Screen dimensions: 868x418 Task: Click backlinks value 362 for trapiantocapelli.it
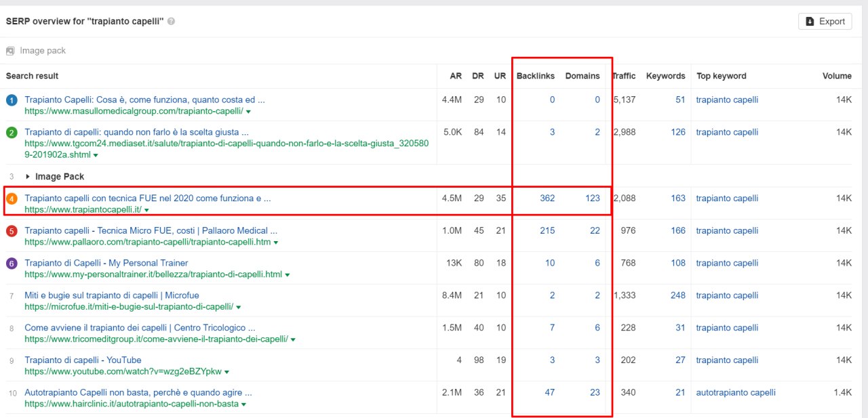547,198
